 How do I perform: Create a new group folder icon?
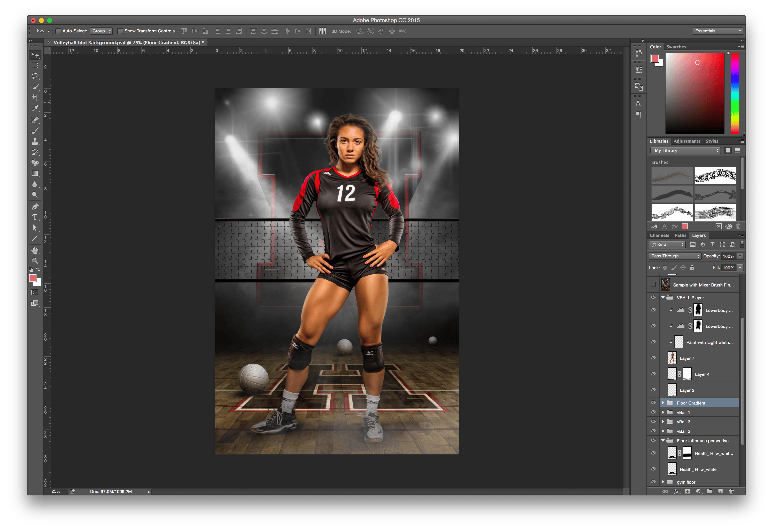pyautogui.click(x=709, y=491)
